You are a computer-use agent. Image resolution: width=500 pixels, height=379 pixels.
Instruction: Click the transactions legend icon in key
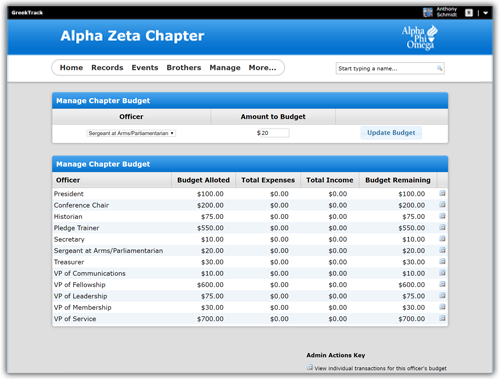coord(310,367)
